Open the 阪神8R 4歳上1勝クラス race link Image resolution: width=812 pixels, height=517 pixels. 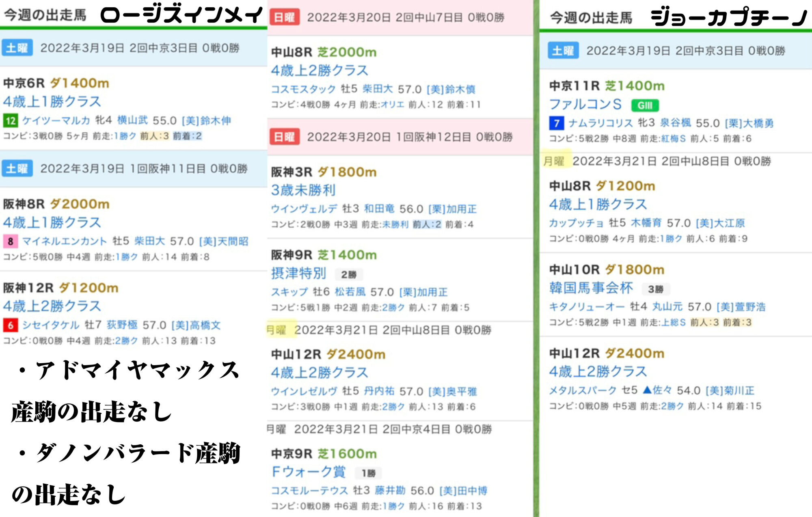(52, 222)
